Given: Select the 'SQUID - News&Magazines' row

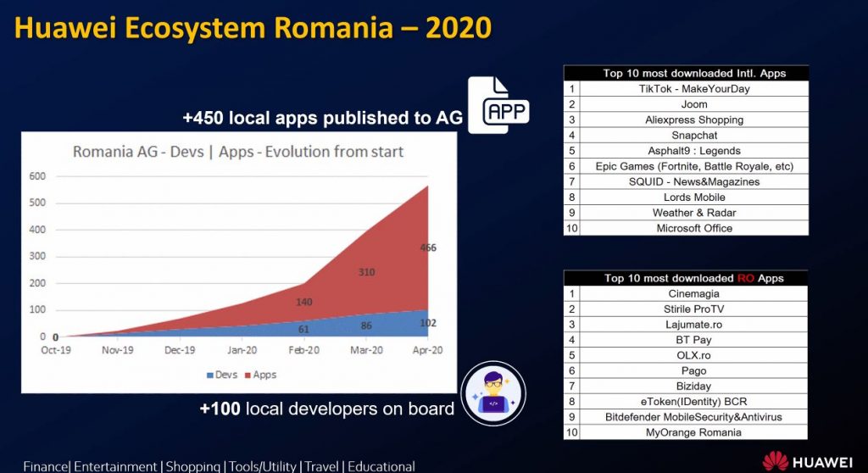Looking at the screenshot, I should (686, 181).
